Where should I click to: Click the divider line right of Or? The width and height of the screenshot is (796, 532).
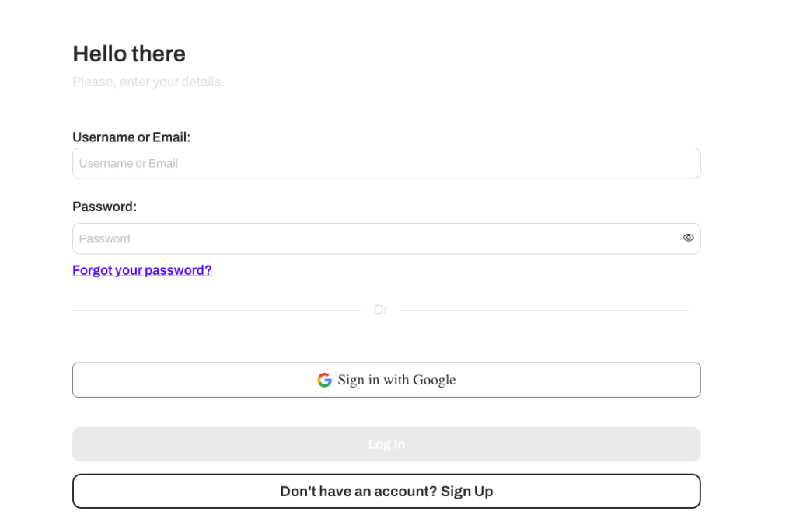(544, 310)
